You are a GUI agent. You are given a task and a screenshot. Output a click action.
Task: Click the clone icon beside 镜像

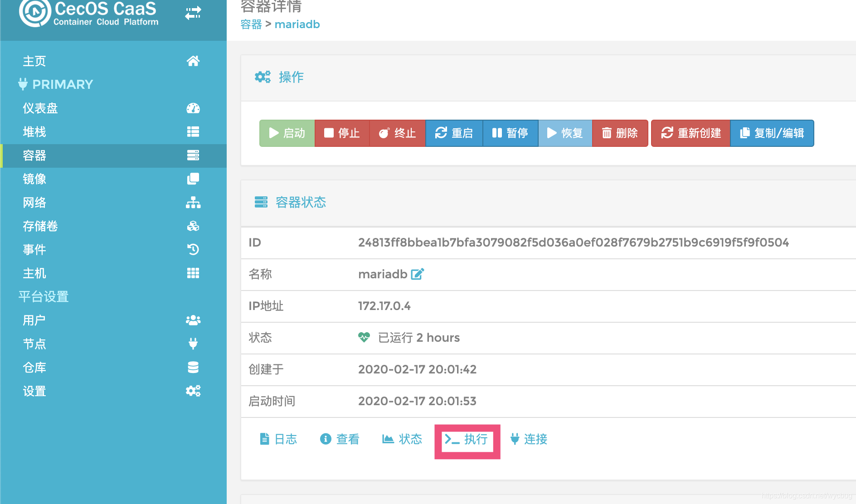193,179
